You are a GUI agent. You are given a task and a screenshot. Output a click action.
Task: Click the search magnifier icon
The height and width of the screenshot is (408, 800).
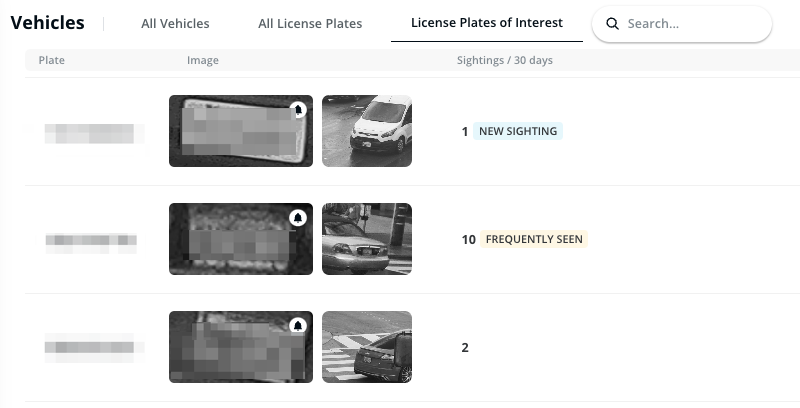point(613,23)
